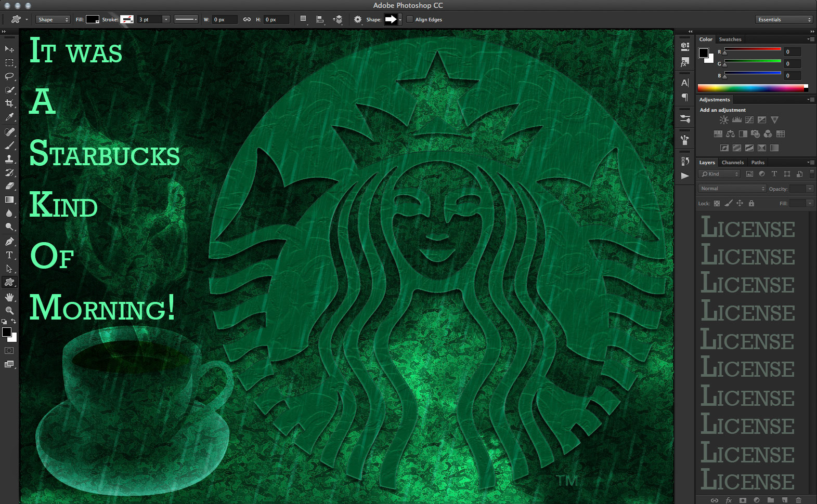Viewport: 817px width, 504px height.
Task: Select the Eyedropper tool
Action: click(x=9, y=117)
